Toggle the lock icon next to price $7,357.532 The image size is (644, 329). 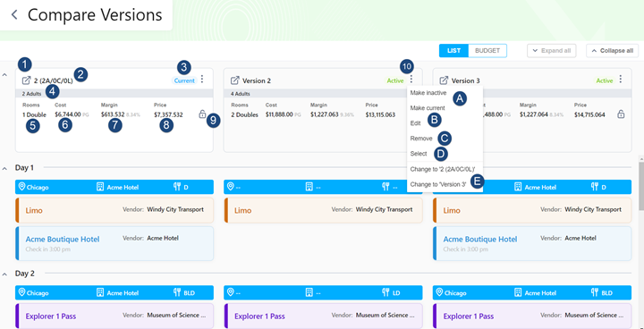click(x=202, y=114)
